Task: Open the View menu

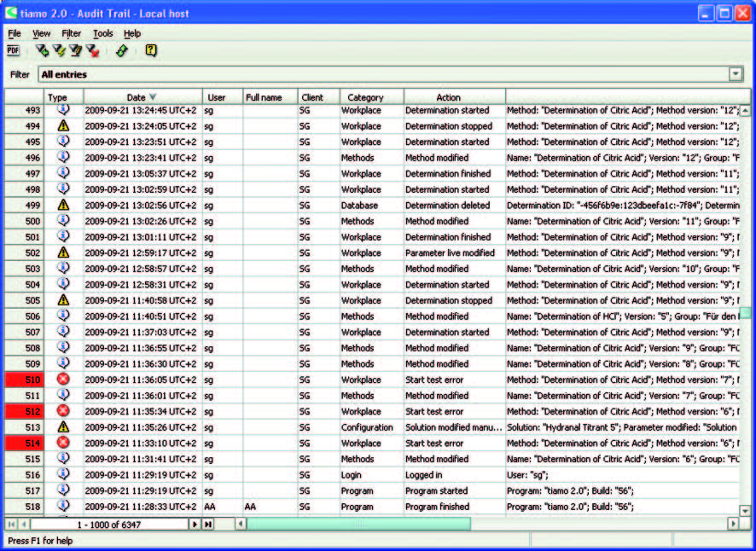Action: pos(42,33)
